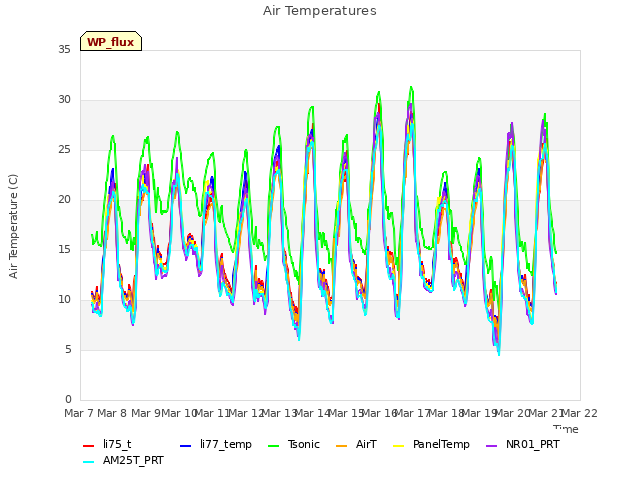Screen dimensions: 640x480
Task: Click the yellow PanelTemp legend color marker
Action: click(399, 446)
